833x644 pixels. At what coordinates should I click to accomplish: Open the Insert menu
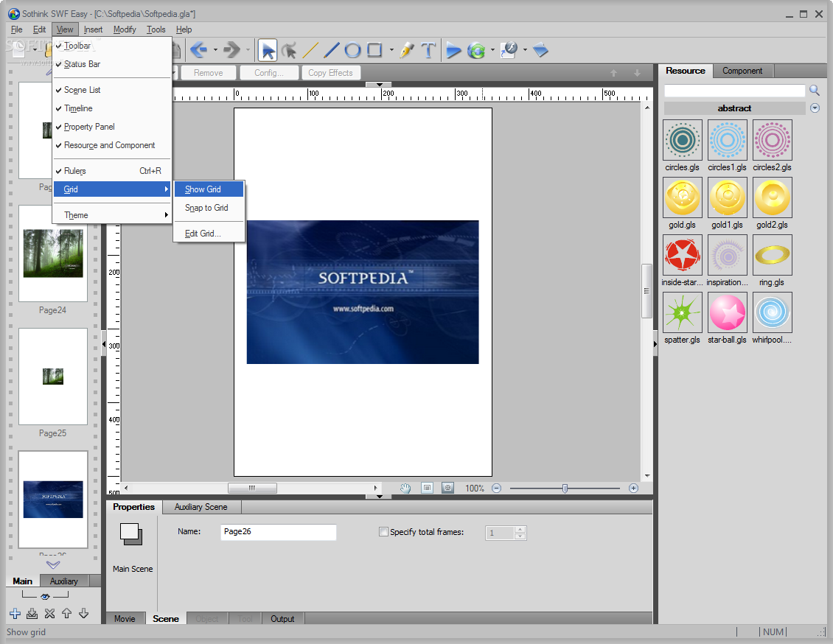pyautogui.click(x=93, y=29)
